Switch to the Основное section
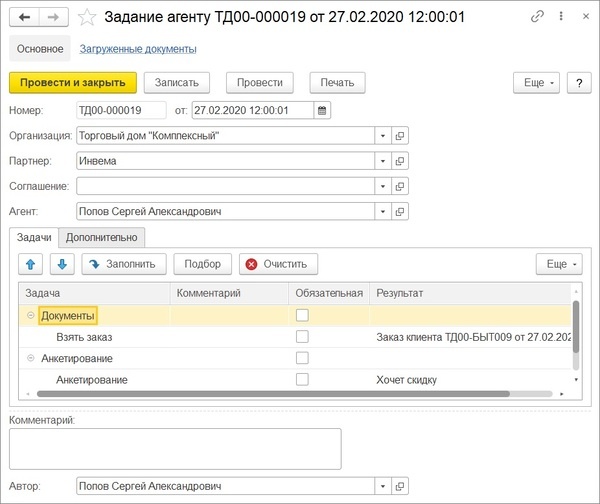The height and width of the screenshot is (504, 600). click(x=40, y=49)
